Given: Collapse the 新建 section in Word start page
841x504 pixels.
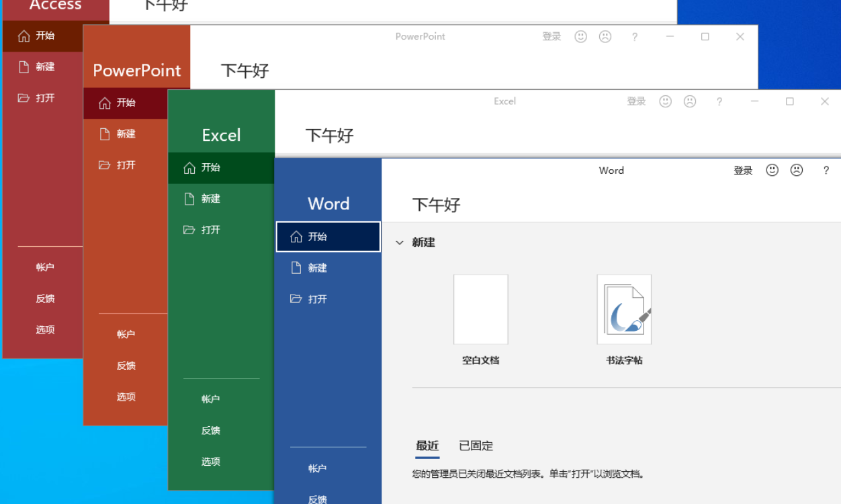Looking at the screenshot, I should [400, 243].
